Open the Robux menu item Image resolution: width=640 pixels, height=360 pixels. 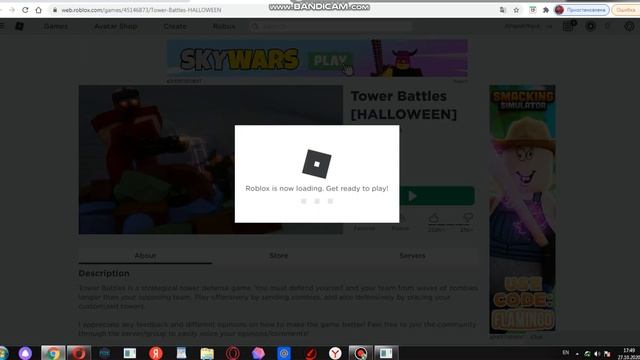pyautogui.click(x=224, y=26)
